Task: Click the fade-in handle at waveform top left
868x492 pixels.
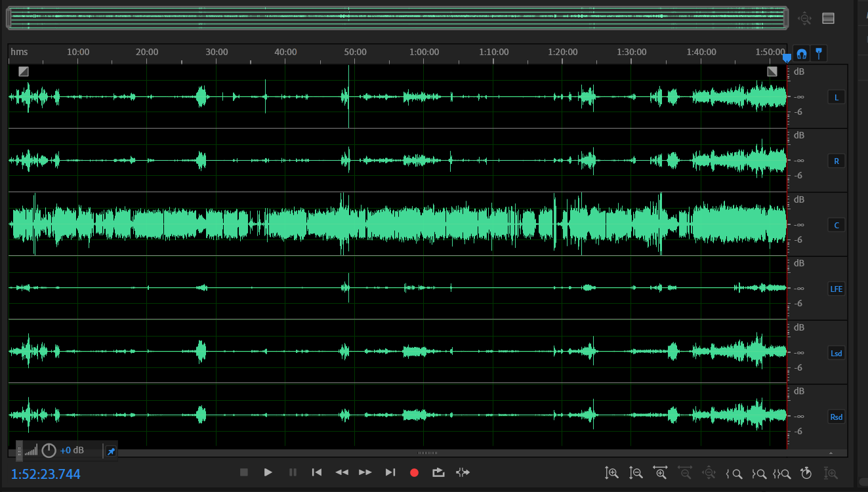Action: [24, 72]
